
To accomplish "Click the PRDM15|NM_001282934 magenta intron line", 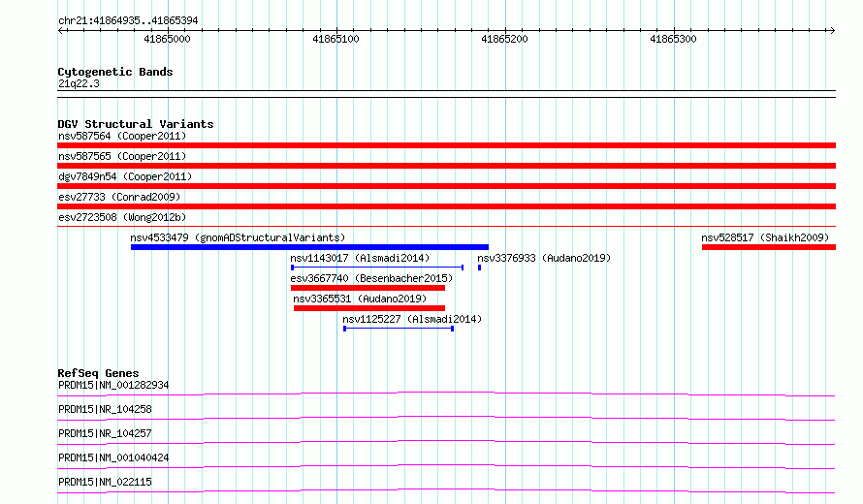I will pyautogui.click(x=446, y=394).
